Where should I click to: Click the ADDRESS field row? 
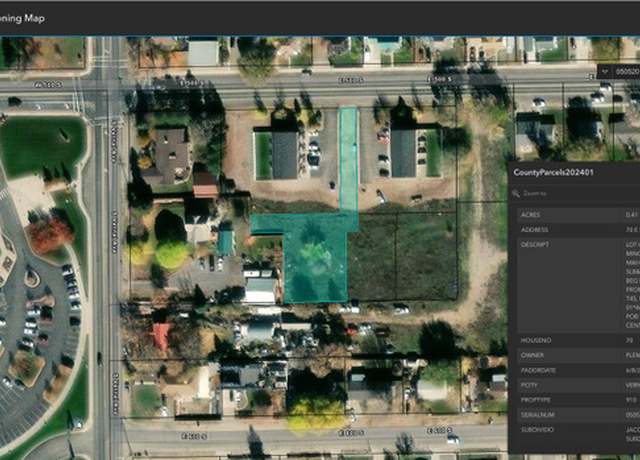pos(578,230)
